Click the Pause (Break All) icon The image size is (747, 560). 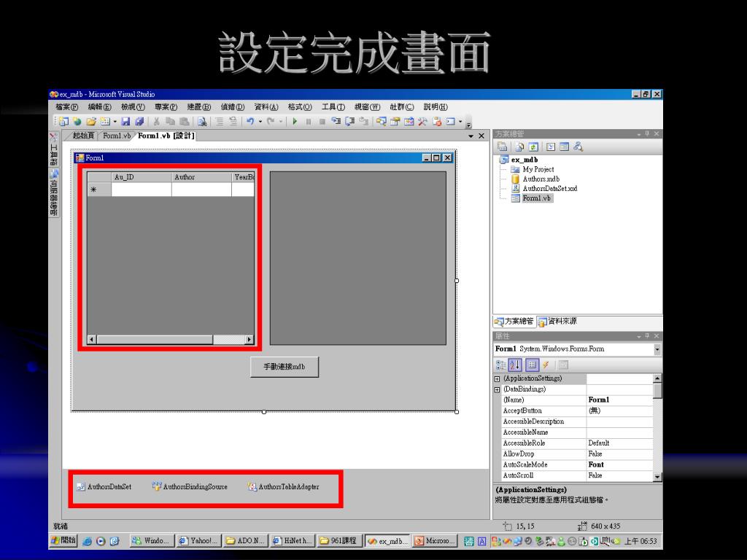click(309, 122)
